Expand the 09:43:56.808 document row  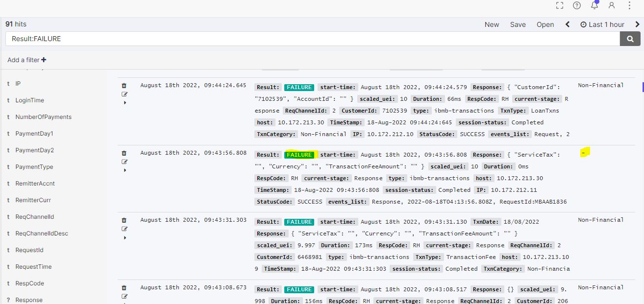coord(125,170)
